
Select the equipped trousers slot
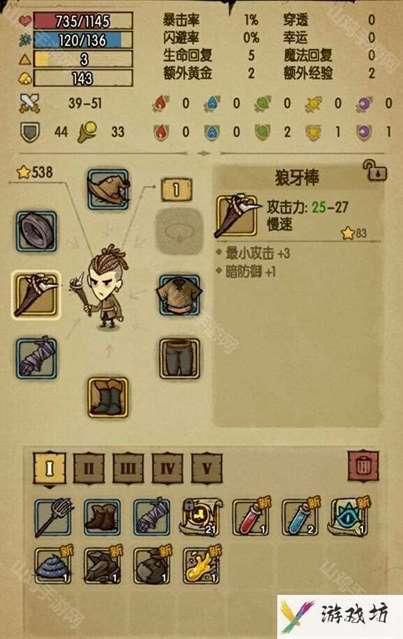179,358
